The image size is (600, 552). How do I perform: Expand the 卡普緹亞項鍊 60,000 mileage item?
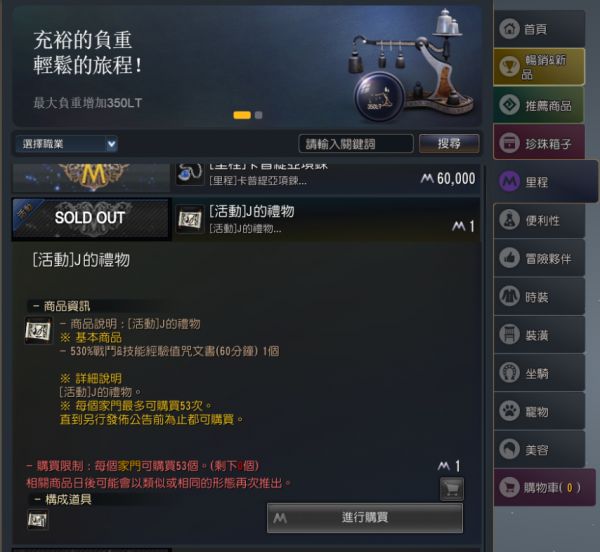(246, 178)
